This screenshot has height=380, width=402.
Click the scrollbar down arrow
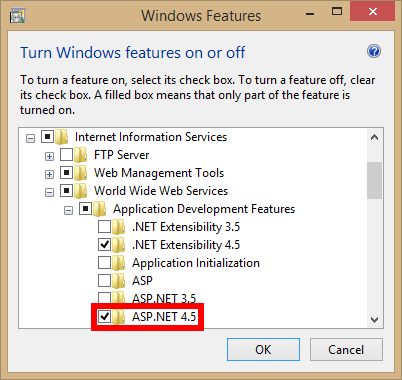374,320
